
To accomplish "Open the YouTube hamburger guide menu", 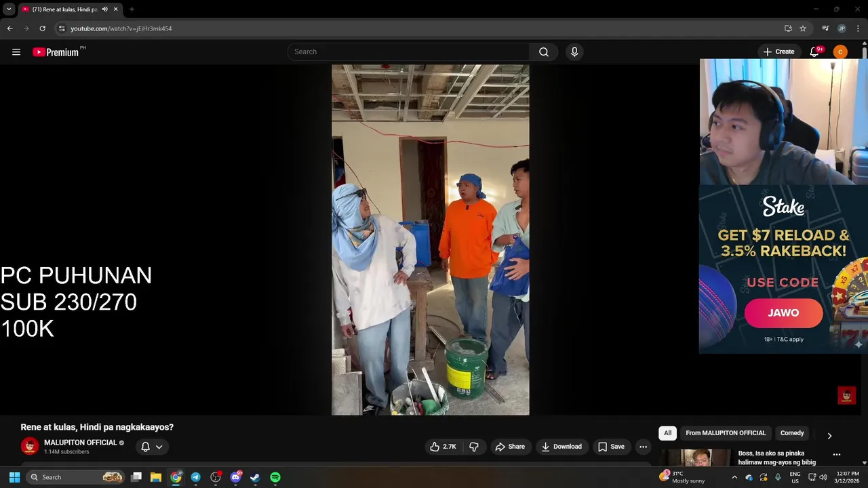I will 16,52.
